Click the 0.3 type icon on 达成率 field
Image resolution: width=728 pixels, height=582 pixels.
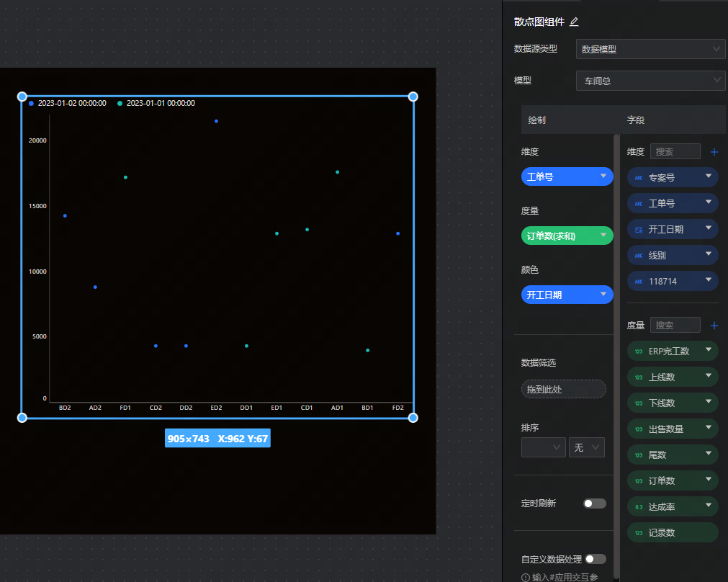639,507
